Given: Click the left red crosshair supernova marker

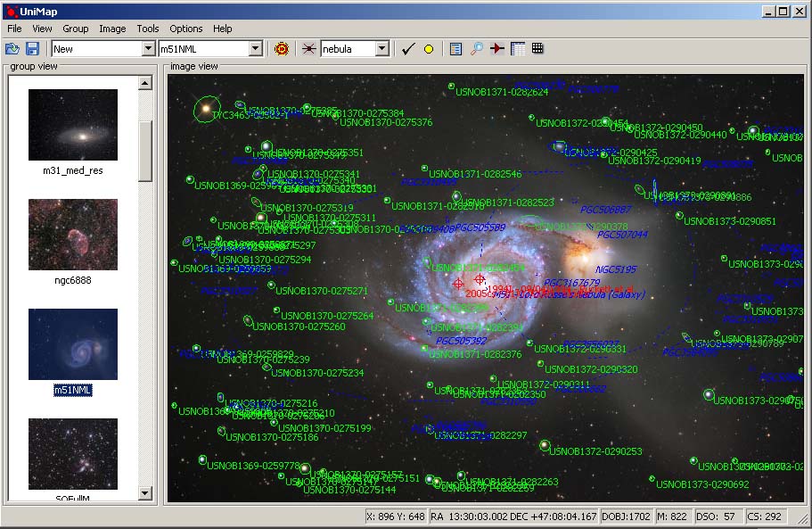Looking at the screenshot, I should tap(458, 284).
